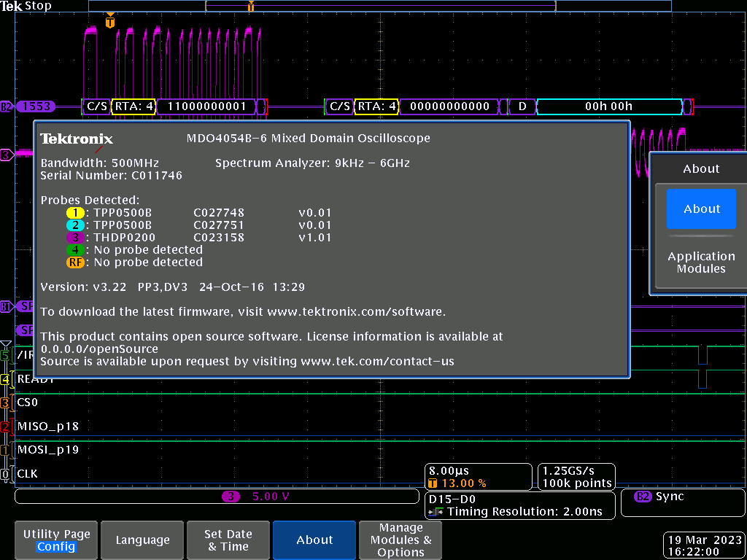This screenshot has height=560, width=747.
Task: Click the MISO_p18 channel label
Action: click(x=48, y=426)
